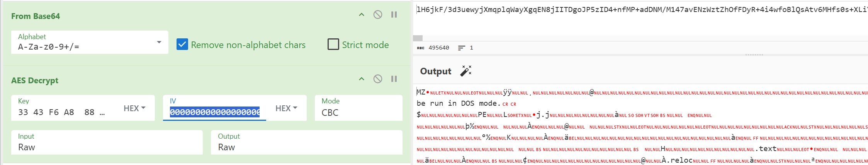Open the Input Raw format selector
This screenshot has height=165, width=868.
click(x=107, y=143)
